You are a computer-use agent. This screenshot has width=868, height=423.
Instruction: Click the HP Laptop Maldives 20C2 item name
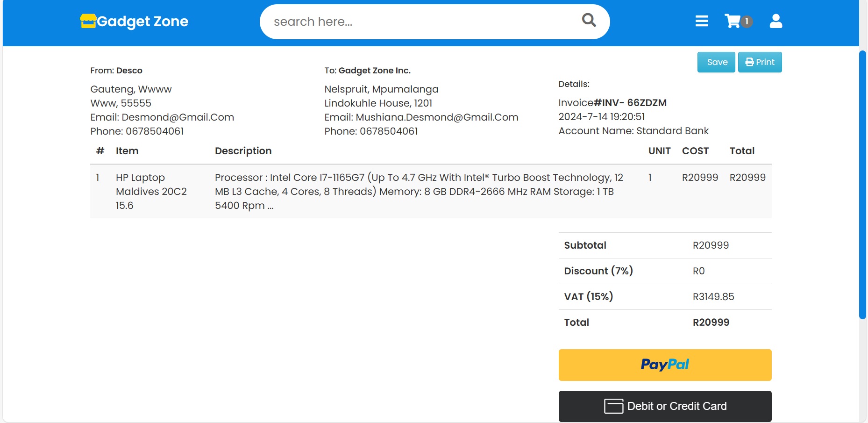click(x=151, y=192)
